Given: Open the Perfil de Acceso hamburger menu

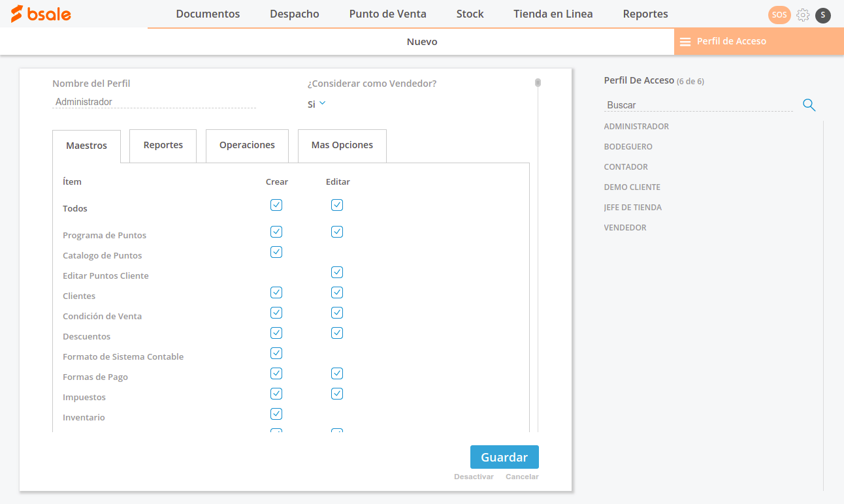Looking at the screenshot, I should click(x=685, y=42).
